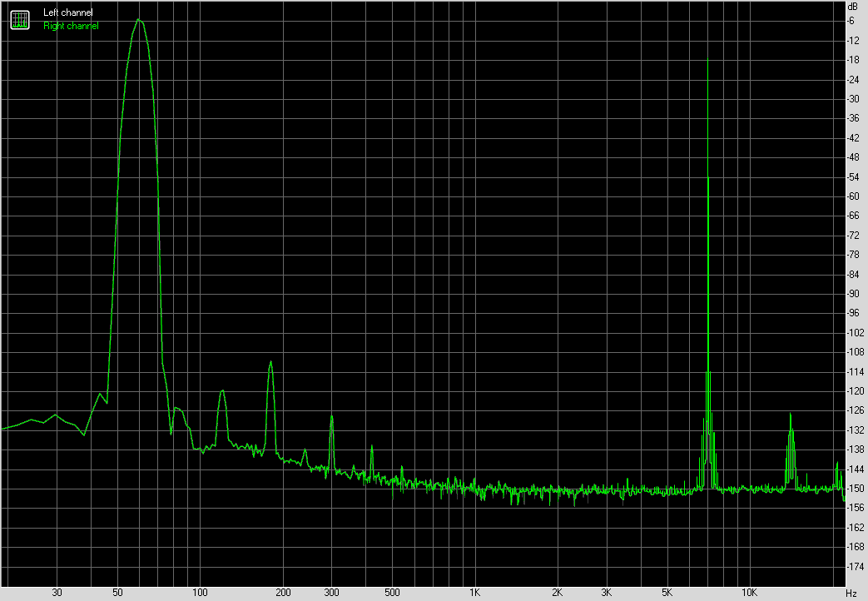Image resolution: width=868 pixels, height=601 pixels.
Task: Click the 5K frequency axis label
Action: click(667, 593)
